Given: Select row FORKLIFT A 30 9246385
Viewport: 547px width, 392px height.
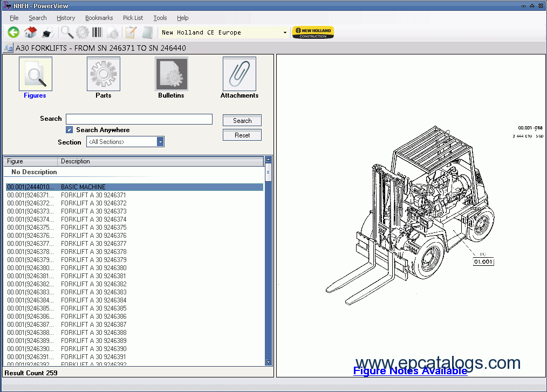Looking at the screenshot, I should (x=135, y=308).
